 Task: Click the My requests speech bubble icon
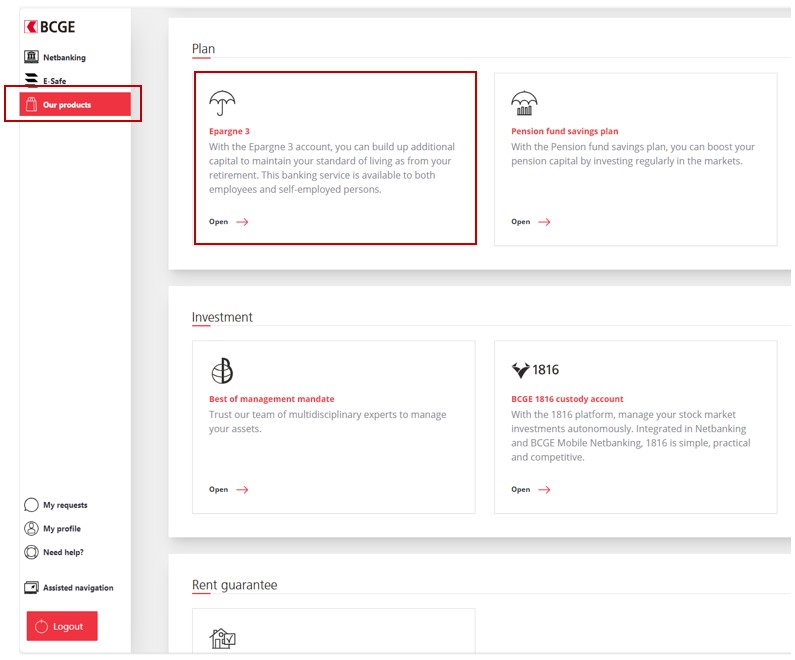[31, 505]
